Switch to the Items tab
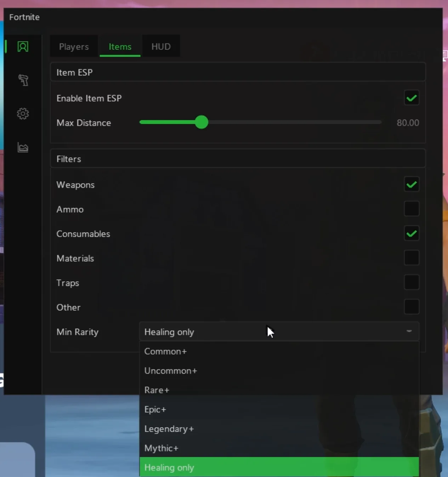 coord(120,46)
